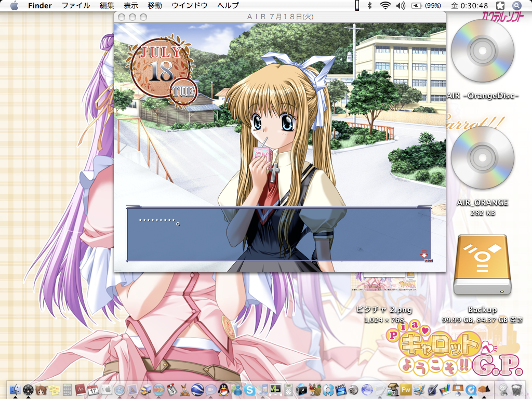Open the pineapple cocktail app in Dock
The width and height of the screenshot is (532, 399).
(314, 390)
